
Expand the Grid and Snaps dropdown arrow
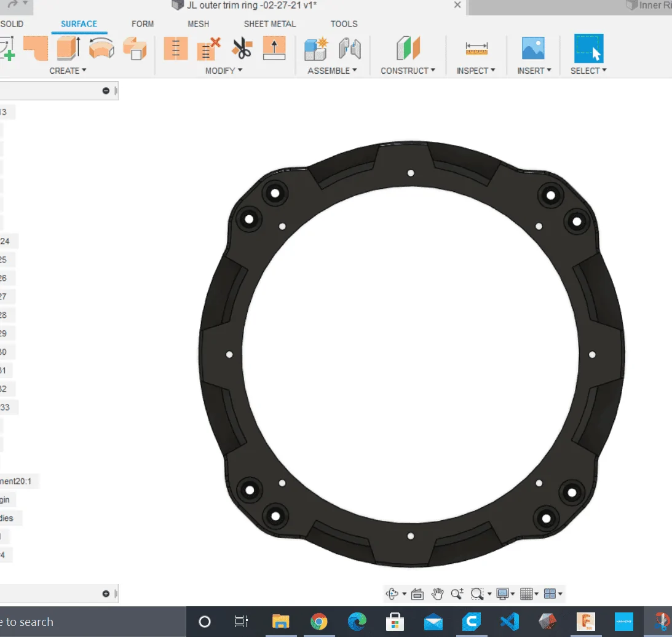pos(536,594)
